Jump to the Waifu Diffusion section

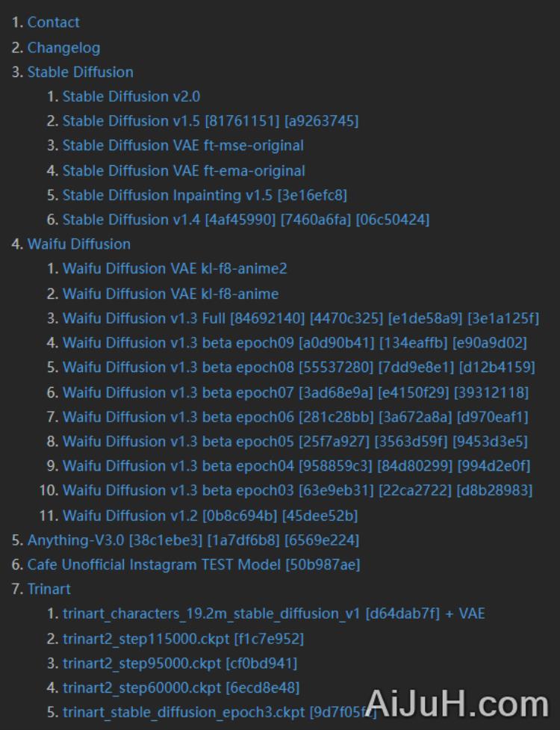78,244
